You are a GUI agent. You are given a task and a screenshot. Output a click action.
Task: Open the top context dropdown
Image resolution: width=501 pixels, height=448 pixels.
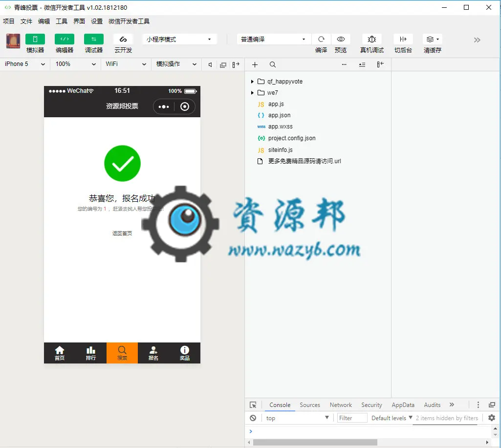tap(297, 418)
